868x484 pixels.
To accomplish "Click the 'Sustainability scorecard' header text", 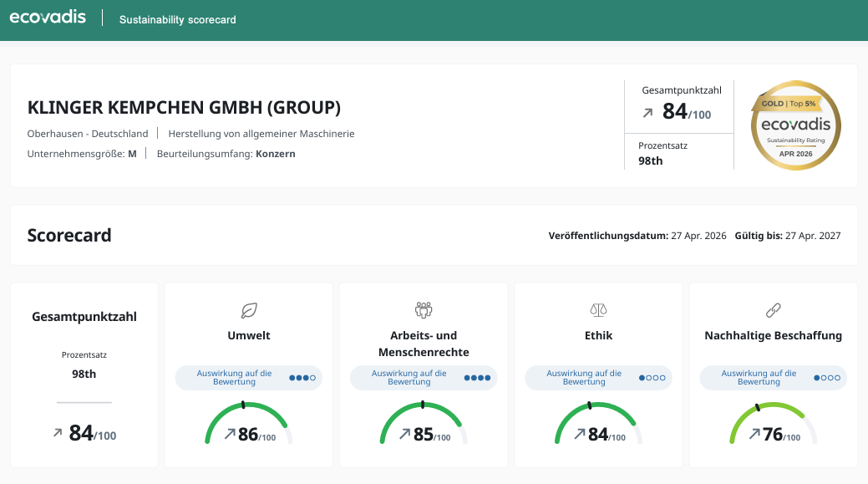I will point(178,20).
